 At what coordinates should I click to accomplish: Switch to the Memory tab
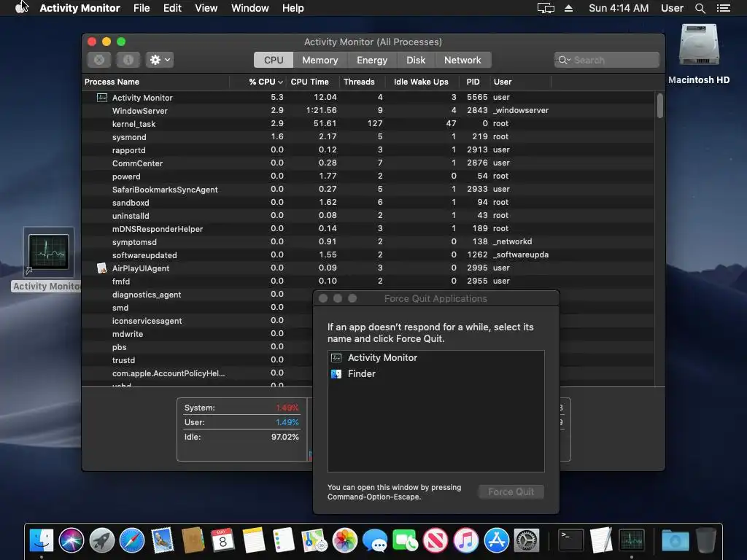click(x=320, y=60)
